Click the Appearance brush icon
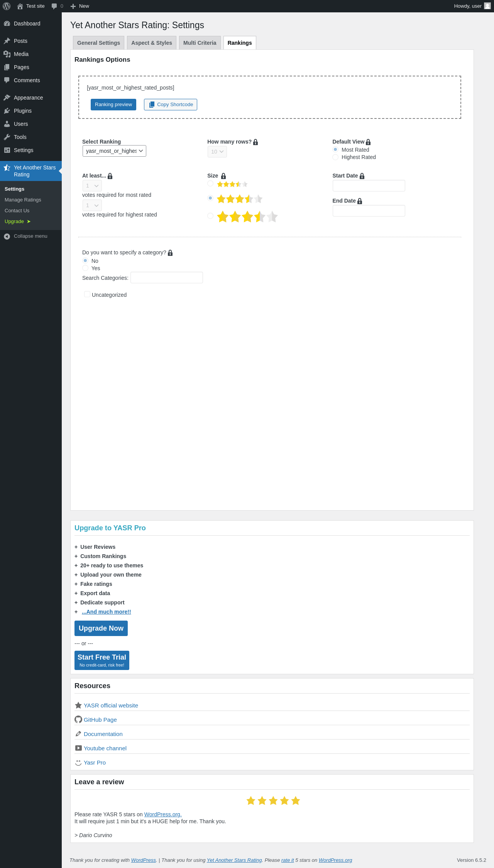This screenshot has height=868, width=494. (x=7, y=98)
